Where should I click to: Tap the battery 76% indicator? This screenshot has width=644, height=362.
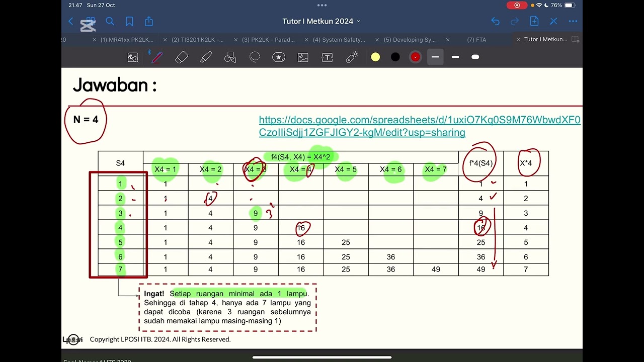(562, 5)
